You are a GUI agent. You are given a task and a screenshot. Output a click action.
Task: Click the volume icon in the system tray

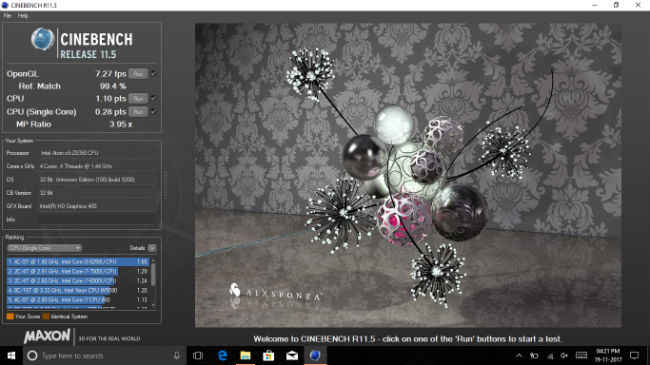click(564, 356)
